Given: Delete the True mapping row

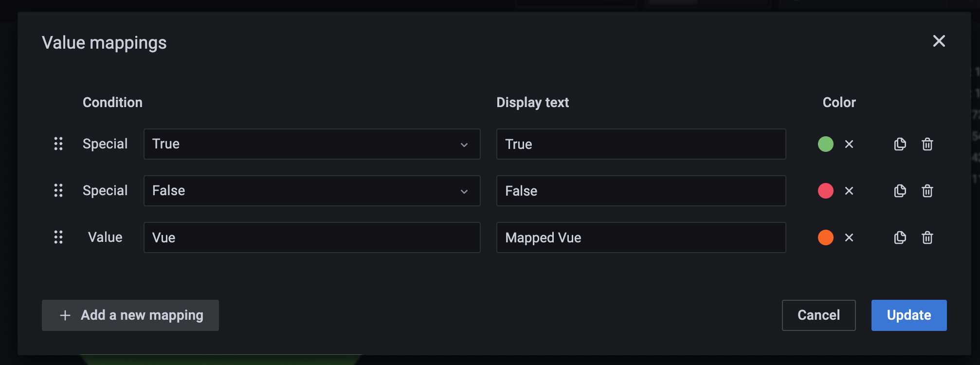Looking at the screenshot, I should 927,144.
